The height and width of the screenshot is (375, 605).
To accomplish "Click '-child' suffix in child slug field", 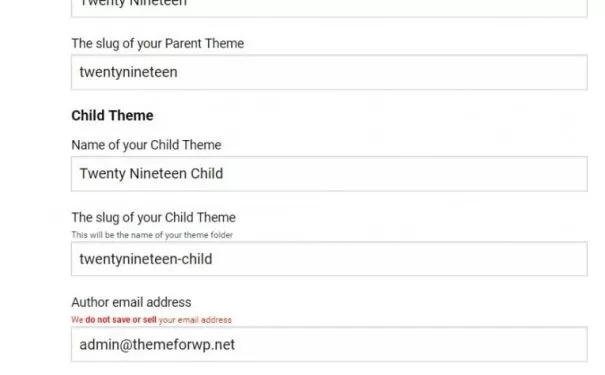I will tap(194, 259).
